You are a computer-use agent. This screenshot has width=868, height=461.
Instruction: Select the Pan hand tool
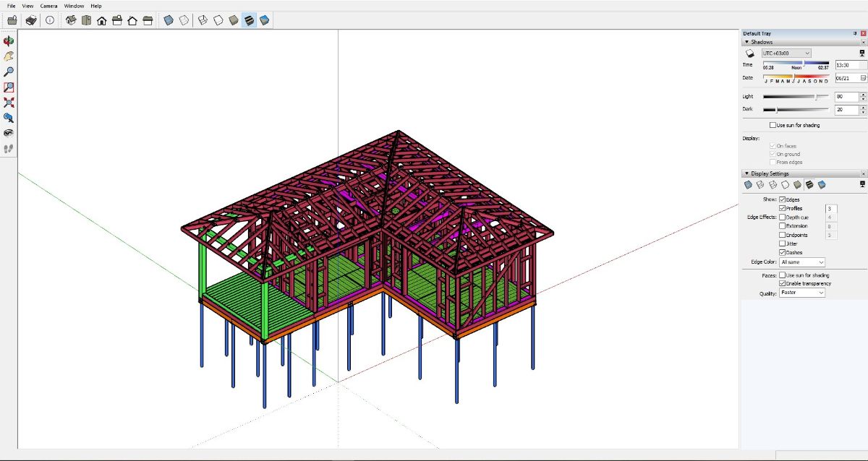(x=9, y=56)
